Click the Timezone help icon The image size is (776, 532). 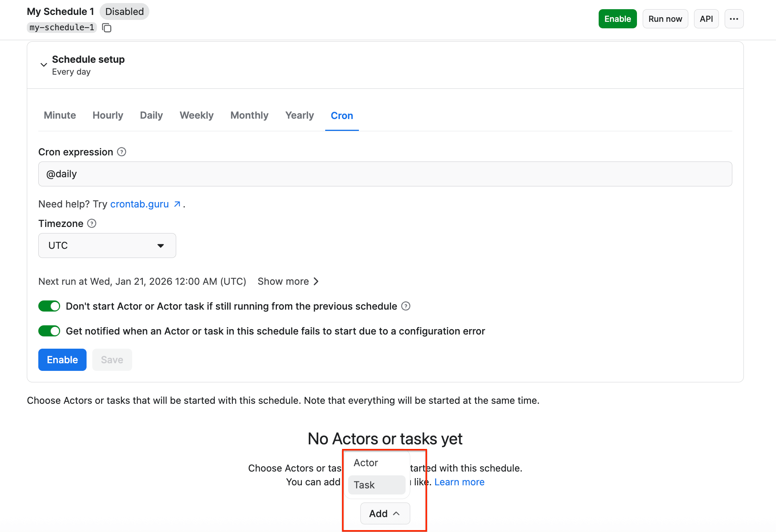92,224
